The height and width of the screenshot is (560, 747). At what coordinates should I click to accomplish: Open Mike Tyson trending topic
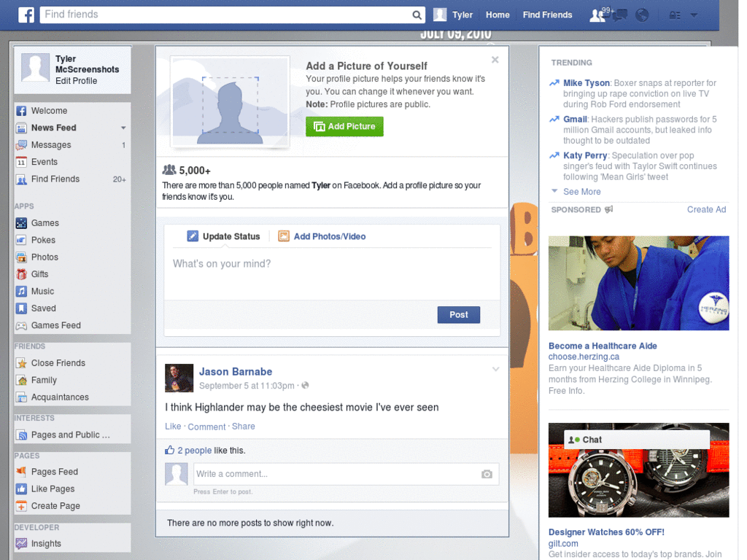tap(587, 83)
